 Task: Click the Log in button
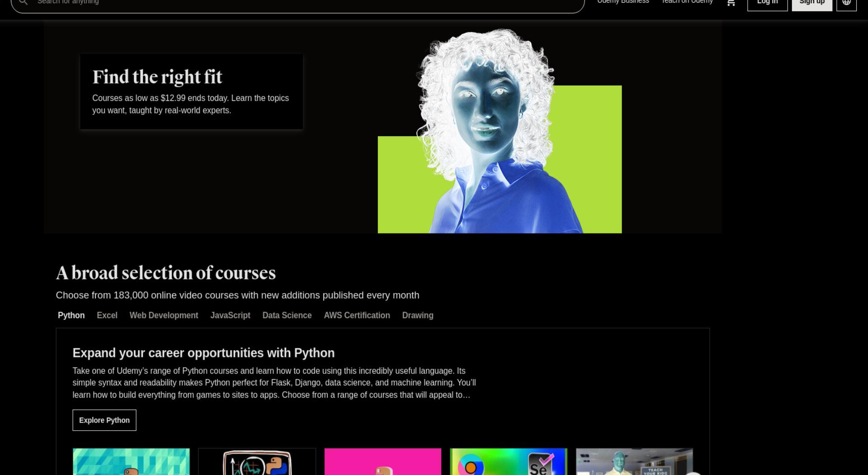[767, 4]
